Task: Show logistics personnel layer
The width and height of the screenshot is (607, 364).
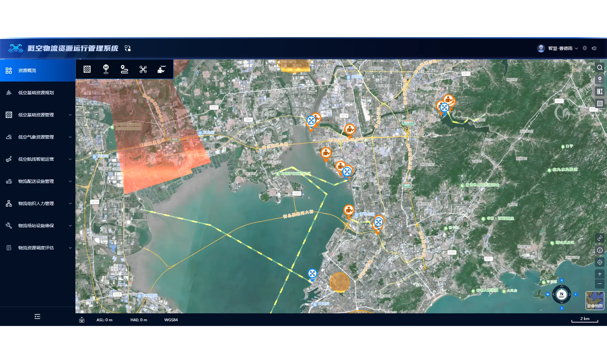Action: [161, 69]
